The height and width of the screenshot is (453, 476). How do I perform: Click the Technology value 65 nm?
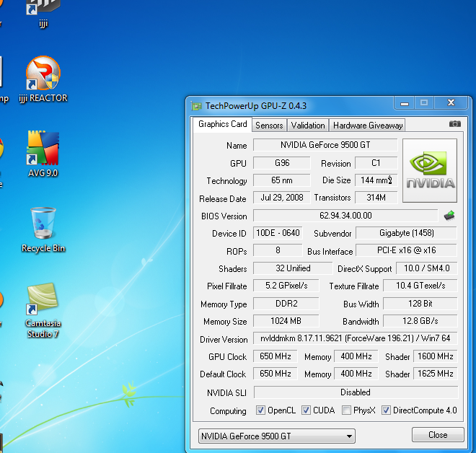tap(282, 180)
